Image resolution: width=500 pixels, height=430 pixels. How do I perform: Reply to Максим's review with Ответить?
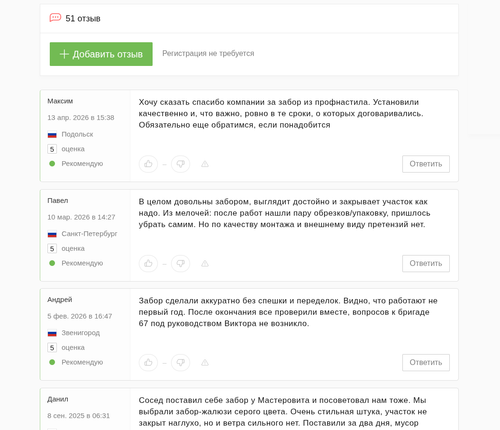point(426,164)
